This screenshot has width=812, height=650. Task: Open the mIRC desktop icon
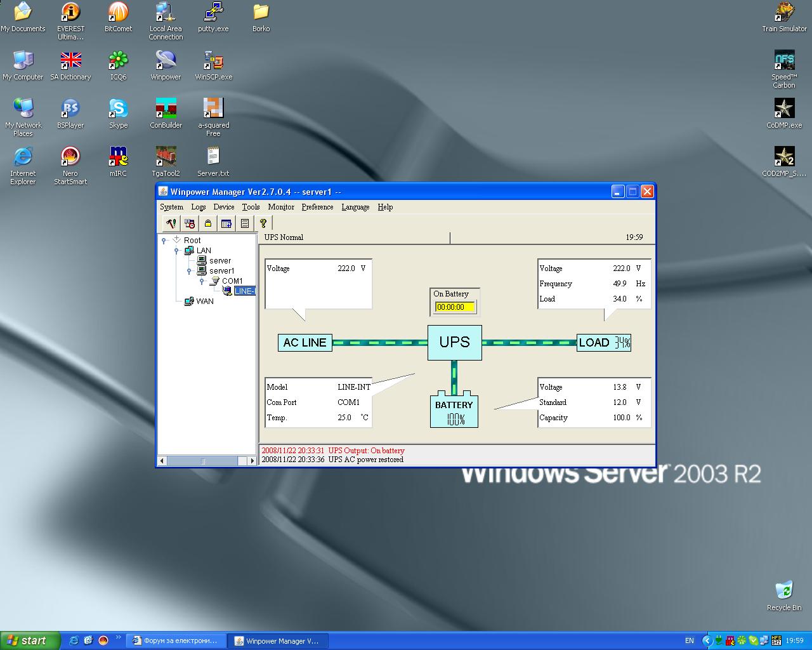(118, 162)
